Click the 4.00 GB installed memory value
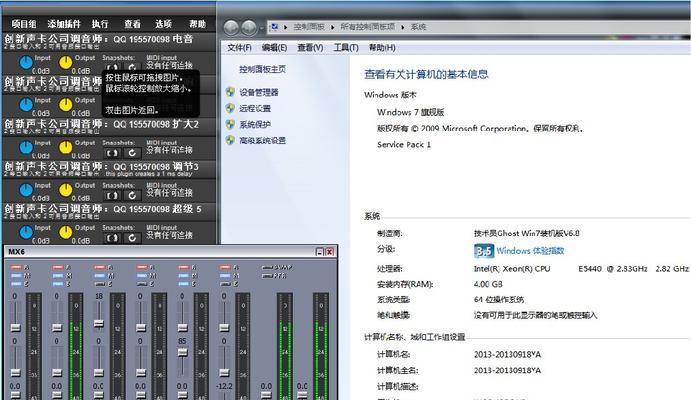This screenshot has height=400, width=691. pyautogui.click(x=488, y=284)
